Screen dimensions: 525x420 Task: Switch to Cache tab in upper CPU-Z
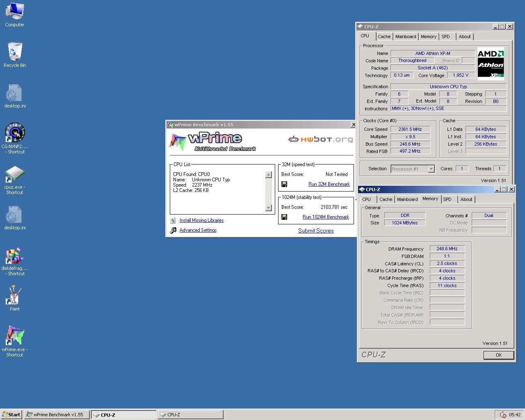click(x=384, y=37)
